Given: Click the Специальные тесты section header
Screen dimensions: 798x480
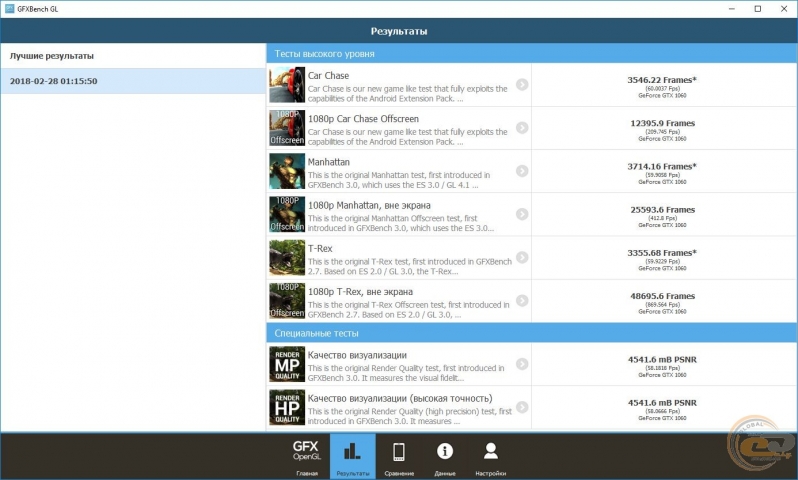Looking at the screenshot, I should point(532,333).
